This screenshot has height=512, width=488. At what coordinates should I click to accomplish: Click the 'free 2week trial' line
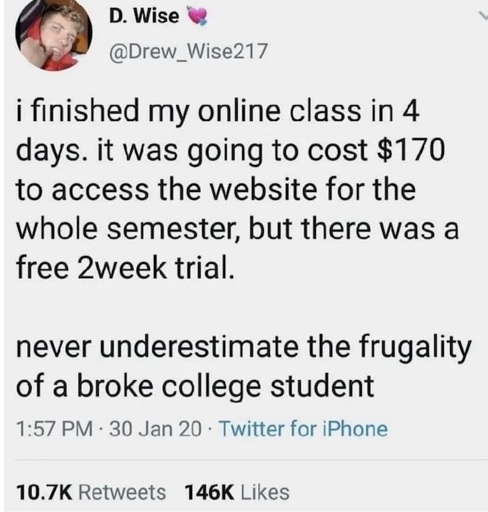pos(125,268)
